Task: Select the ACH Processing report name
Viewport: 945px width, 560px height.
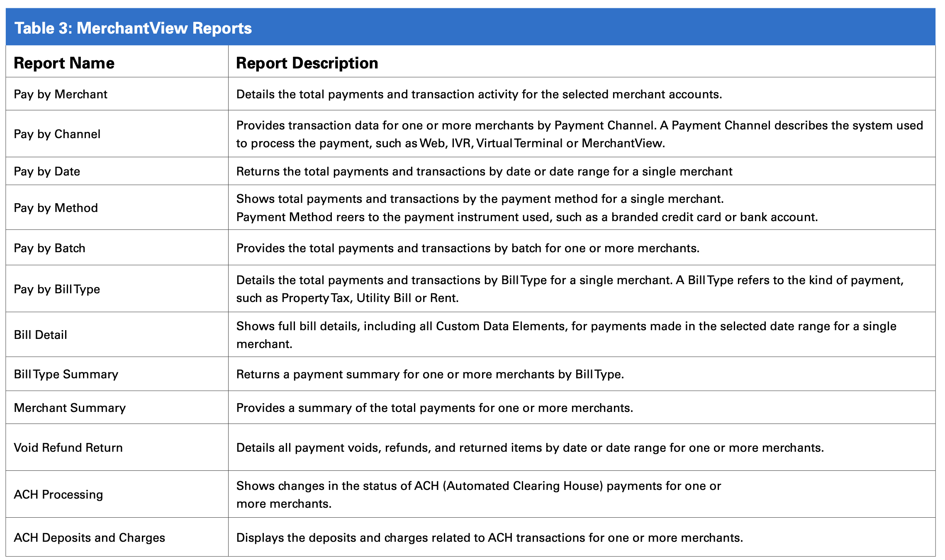Action: pyautogui.click(x=58, y=494)
